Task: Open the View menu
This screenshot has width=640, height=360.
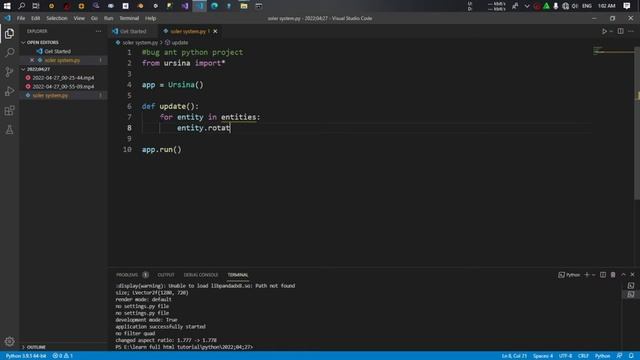Action: click(79, 18)
